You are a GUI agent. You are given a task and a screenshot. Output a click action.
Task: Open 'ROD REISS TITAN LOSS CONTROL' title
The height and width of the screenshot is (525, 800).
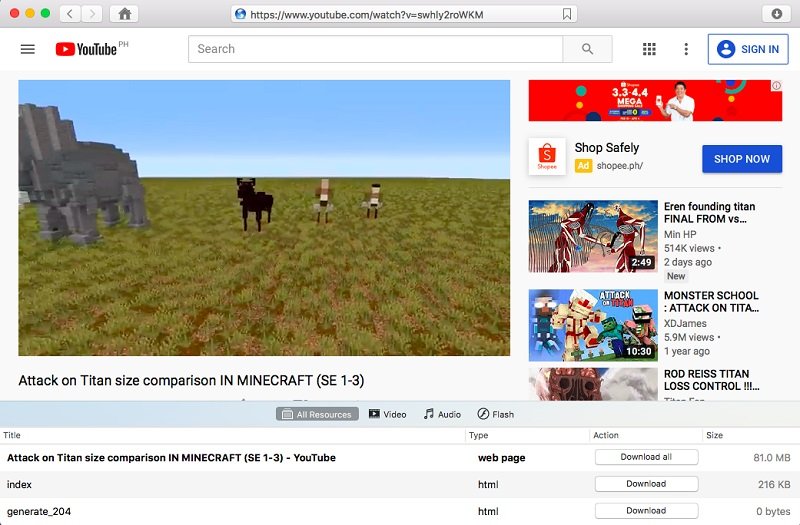(x=711, y=380)
